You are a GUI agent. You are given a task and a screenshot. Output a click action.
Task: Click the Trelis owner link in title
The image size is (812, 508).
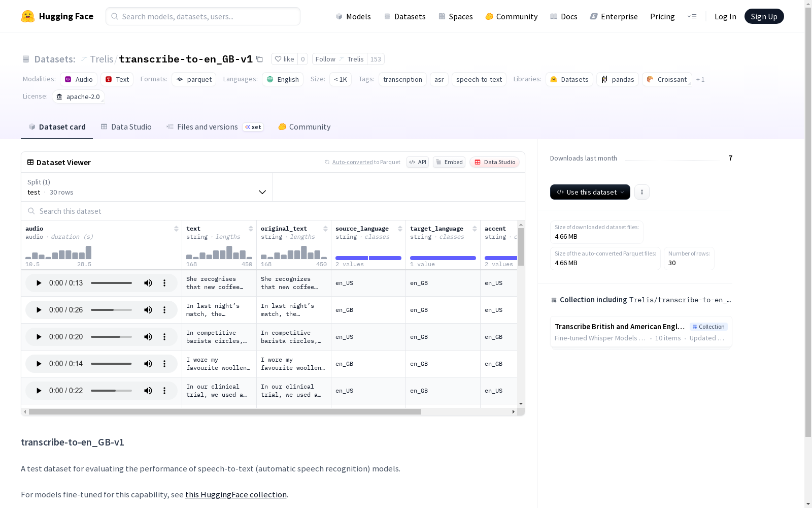pyautogui.click(x=101, y=59)
